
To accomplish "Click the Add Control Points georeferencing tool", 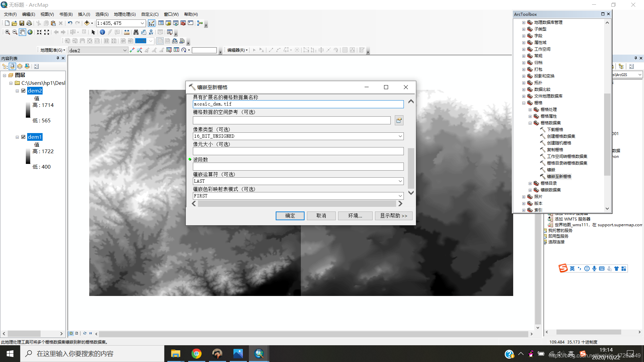I will 132,50.
